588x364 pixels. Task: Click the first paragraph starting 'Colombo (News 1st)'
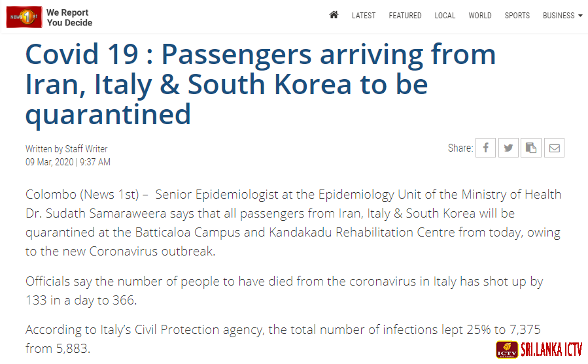tap(293, 223)
